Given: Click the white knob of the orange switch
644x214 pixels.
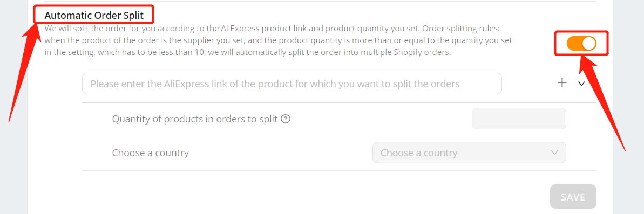Looking at the screenshot, I should (x=589, y=44).
